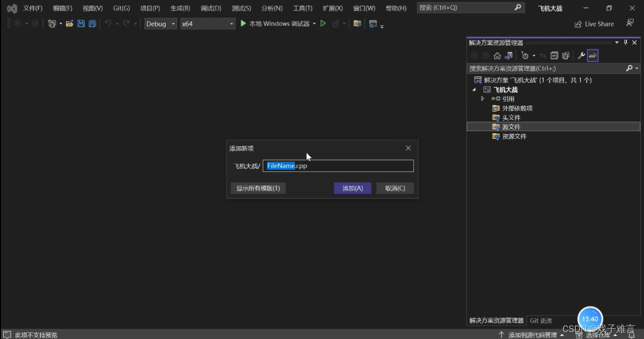Click the 添加(A) button
This screenshot has height=339, width=644.
pos(353,188)
